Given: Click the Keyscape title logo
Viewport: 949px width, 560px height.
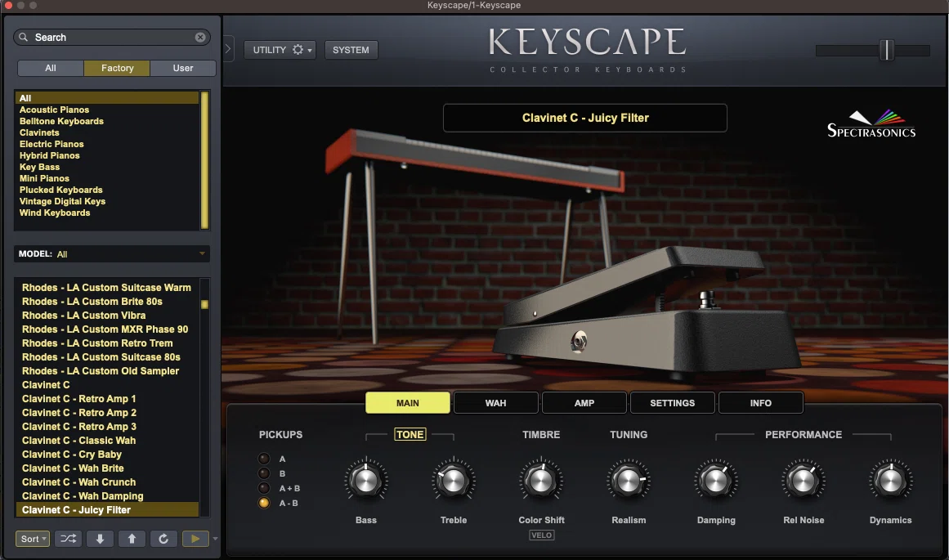Looking at the screenshot, I should point(587,50).
